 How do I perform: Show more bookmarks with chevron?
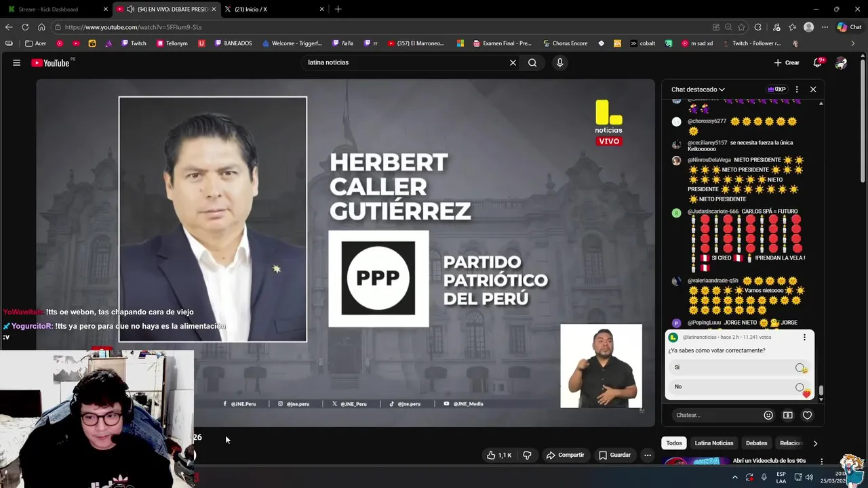[x=853, y=43]
